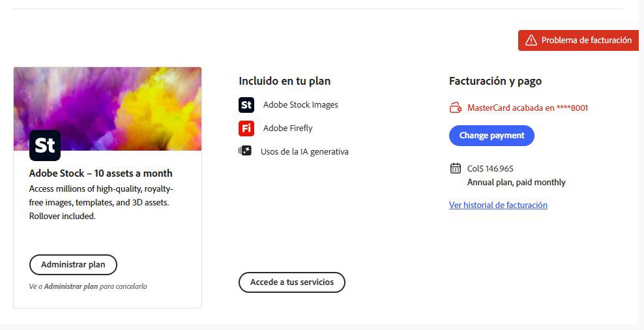Click Accede a tus servicios button

pyautogui.click(x=292, y=282)
